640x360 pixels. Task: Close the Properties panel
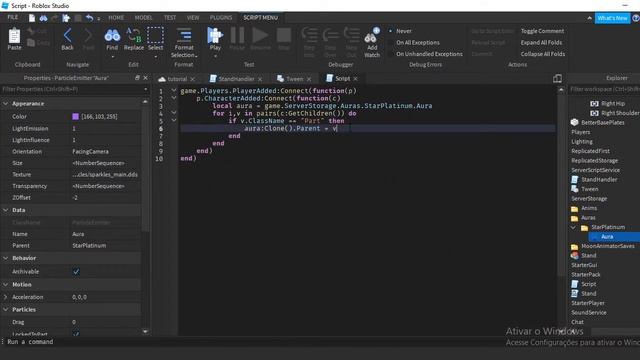coord(145,78)
